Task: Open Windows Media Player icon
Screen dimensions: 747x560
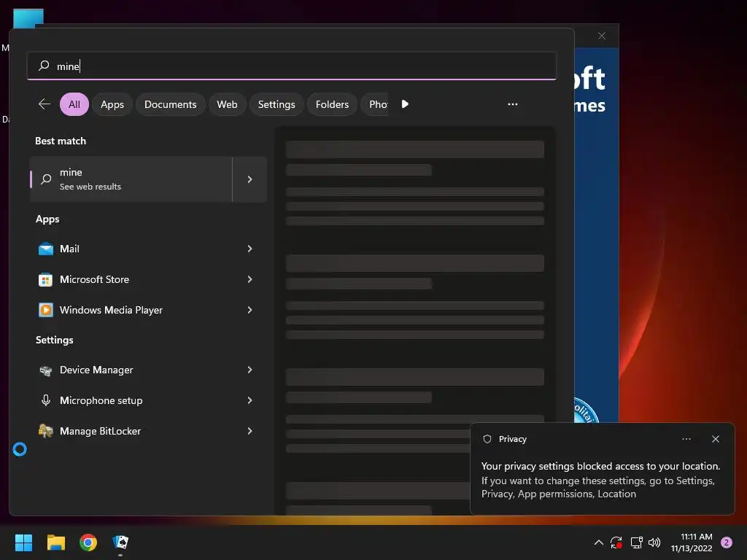Action: 46,310
